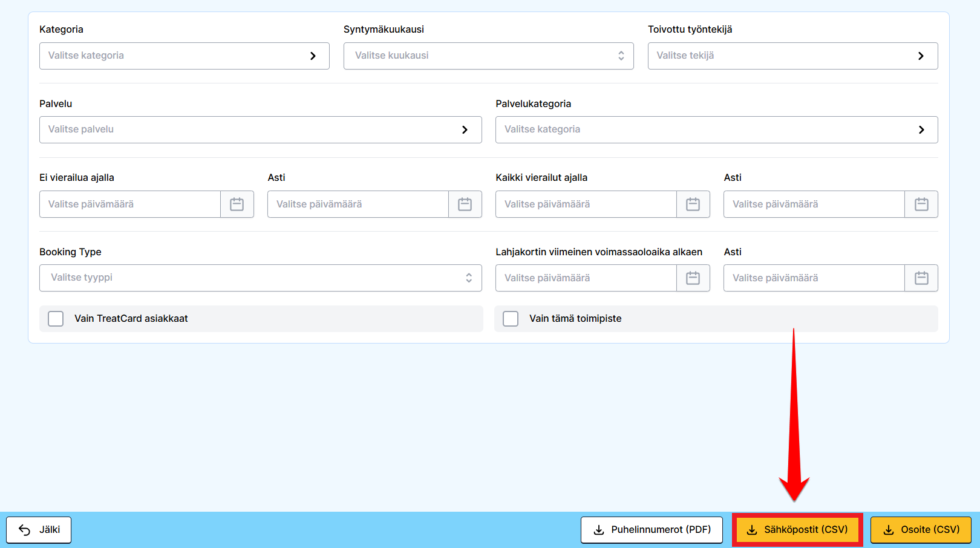Tick the Vain tämä toimipiste checkbox
Image resolution: width=980 pixels, height=548 pixels.
coord(511,319)
